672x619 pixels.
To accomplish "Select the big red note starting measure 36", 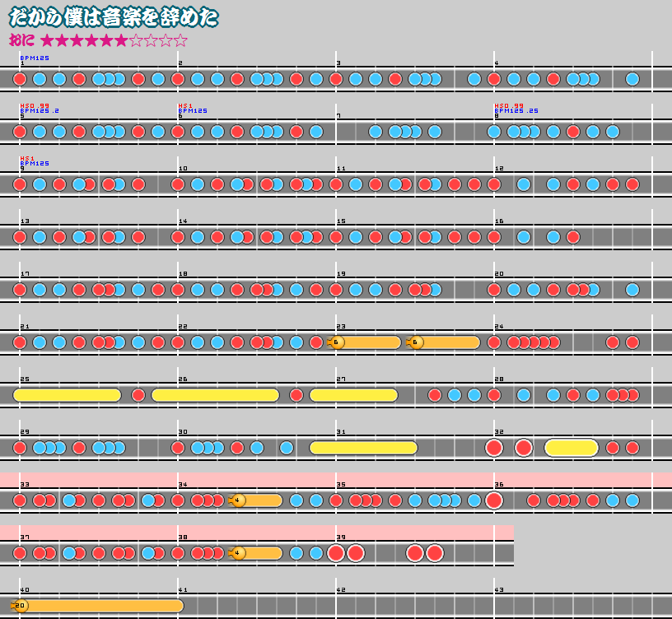I will pos(494,500).
